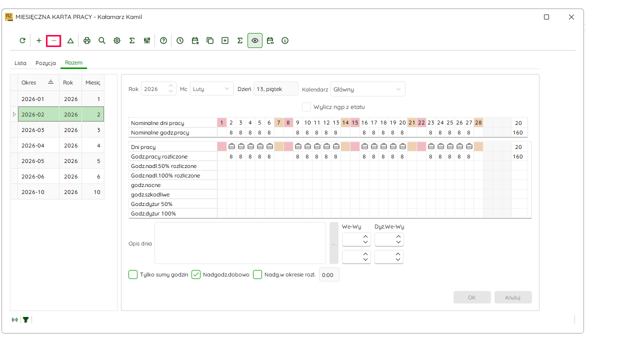Open search with the magnifier icon

[x=102, y=40]
